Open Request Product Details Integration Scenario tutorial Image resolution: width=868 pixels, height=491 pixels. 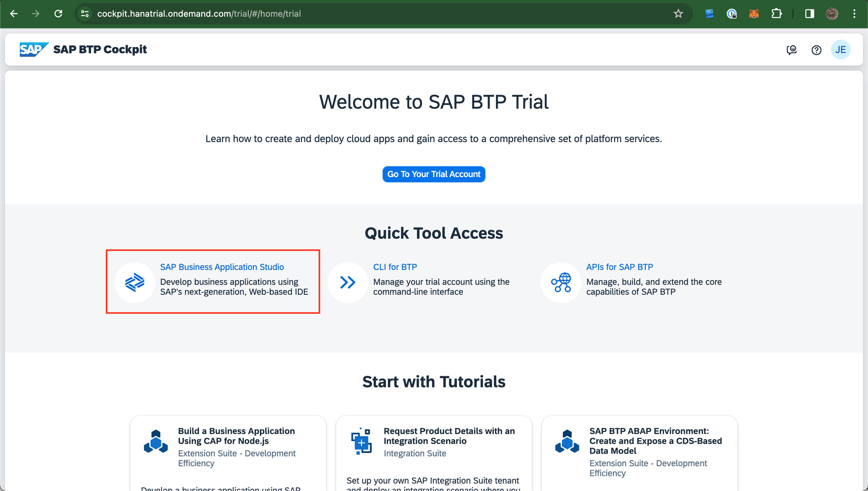449,436
